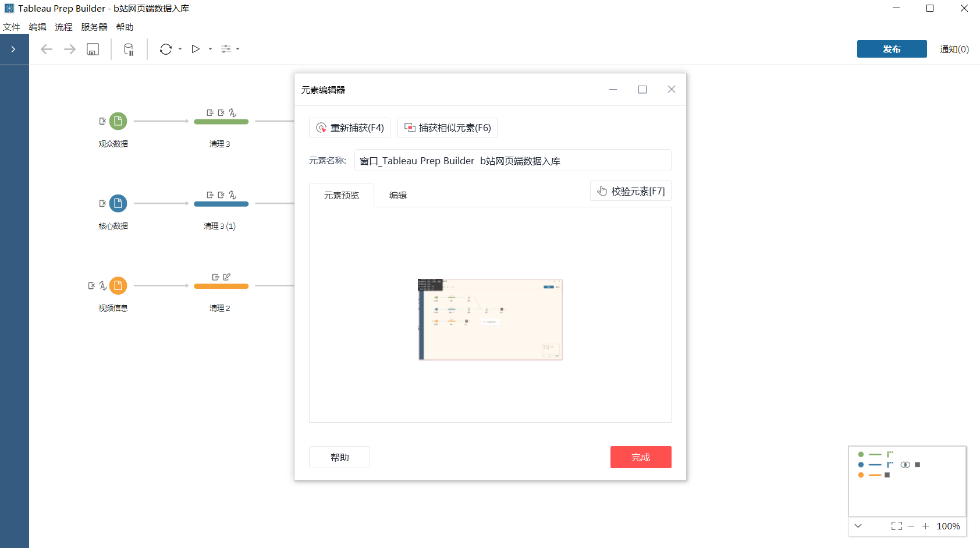Click remove-field icon above green 清理 3 step
This screenshot has height=548, width=980.
221,113
